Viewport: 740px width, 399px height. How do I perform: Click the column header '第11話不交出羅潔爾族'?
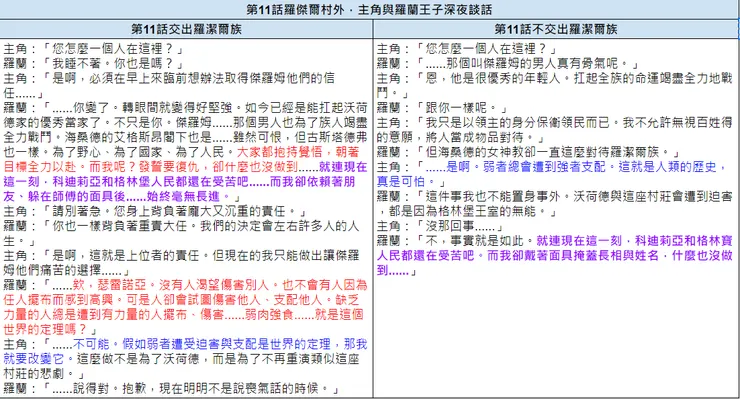pyautogui.click(x=556, y=29)
